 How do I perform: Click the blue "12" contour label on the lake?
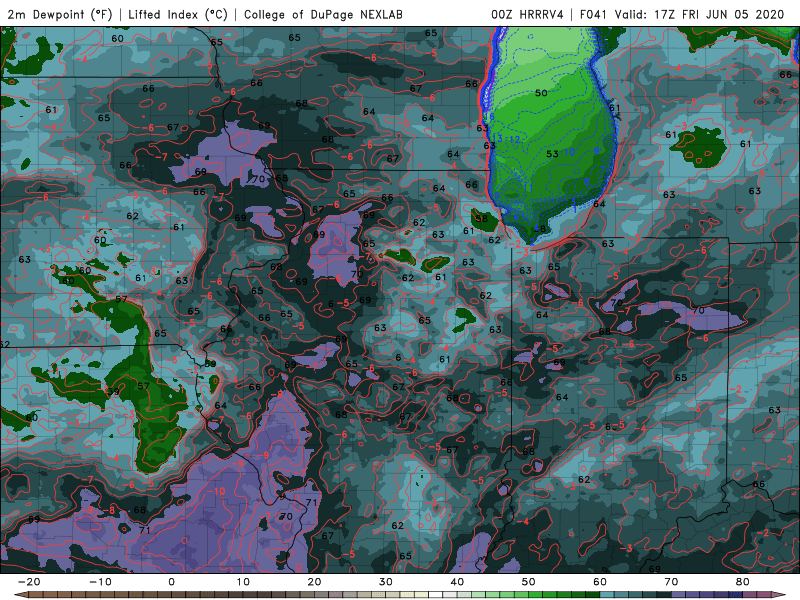[515, 139]
